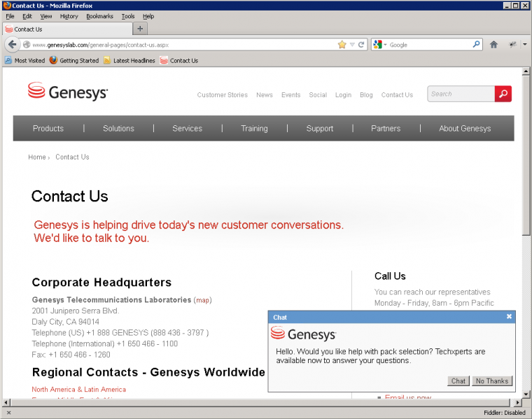Image resolution: width=532 pixels, height=419 pixels.
Task: Click the horizontal scrollbar left arrow
Action: pos(6,402)
